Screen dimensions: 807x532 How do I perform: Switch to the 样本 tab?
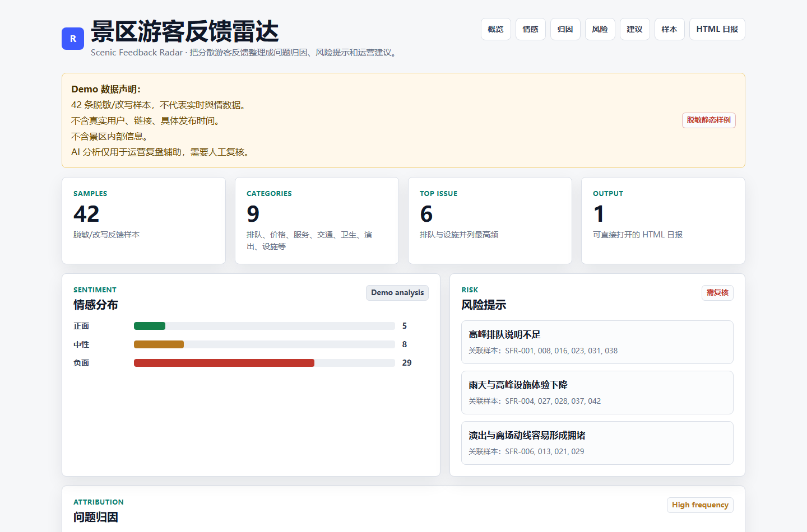click(670, 29)
